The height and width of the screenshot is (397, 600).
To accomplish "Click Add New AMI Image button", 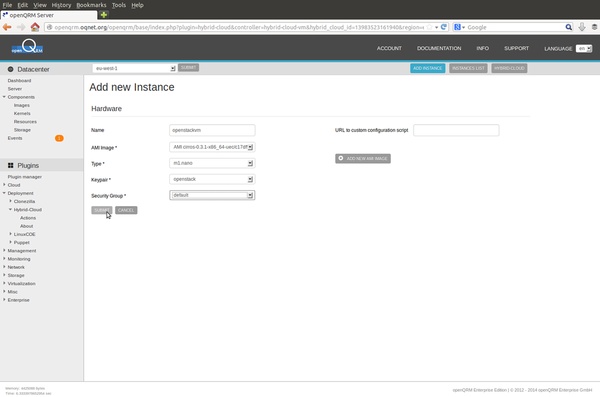I will (363, 158).
